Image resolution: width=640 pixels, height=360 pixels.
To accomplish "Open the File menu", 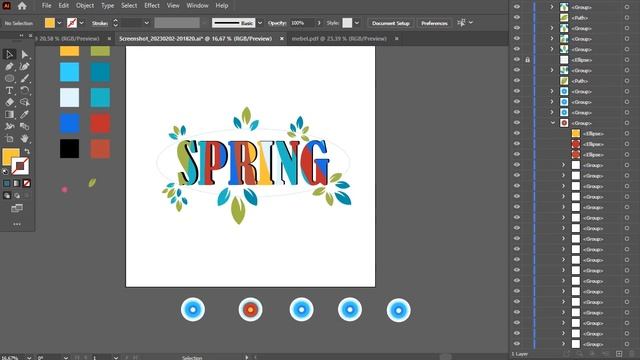I will [47, 6].
